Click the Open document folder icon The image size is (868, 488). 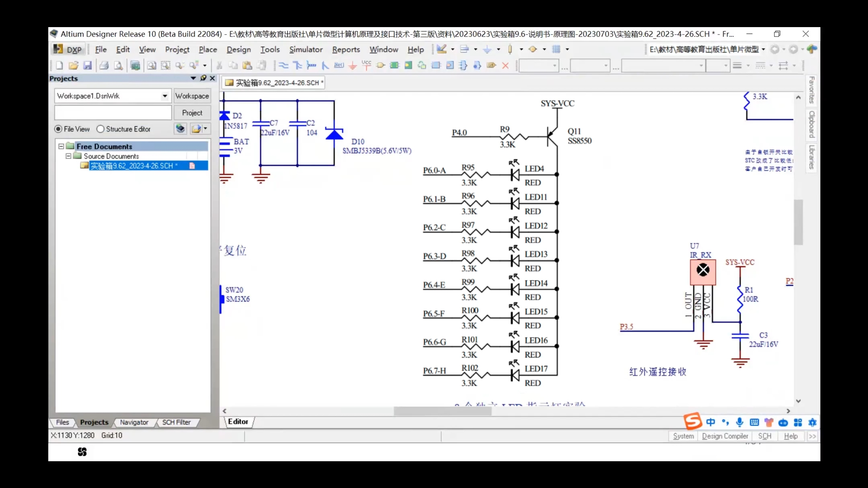73,65
